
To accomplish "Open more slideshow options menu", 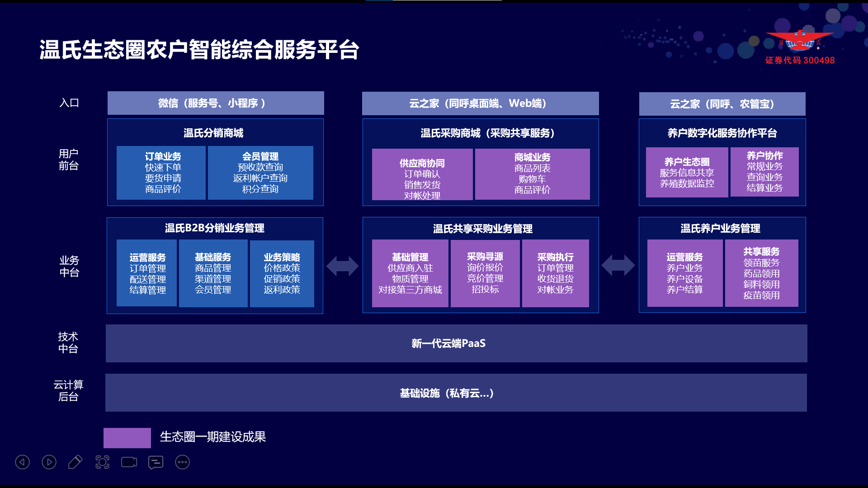I will point(182,462).
